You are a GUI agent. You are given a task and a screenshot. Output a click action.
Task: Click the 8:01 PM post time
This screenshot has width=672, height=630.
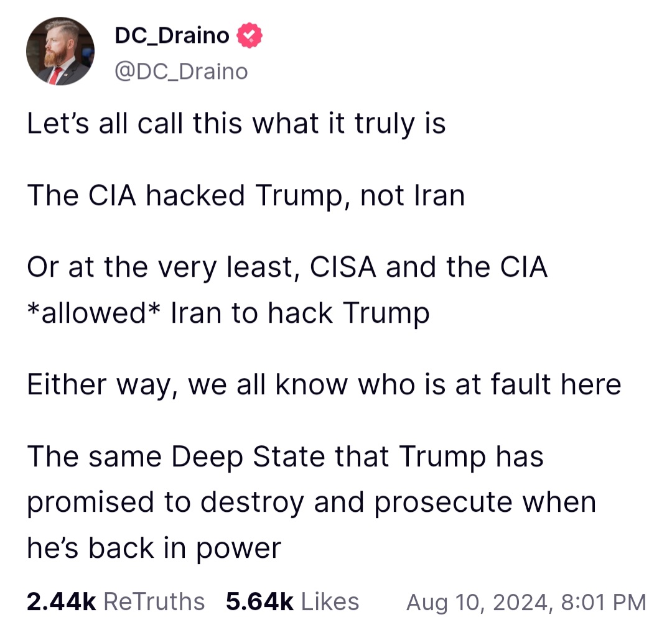[x=604, y=603]
